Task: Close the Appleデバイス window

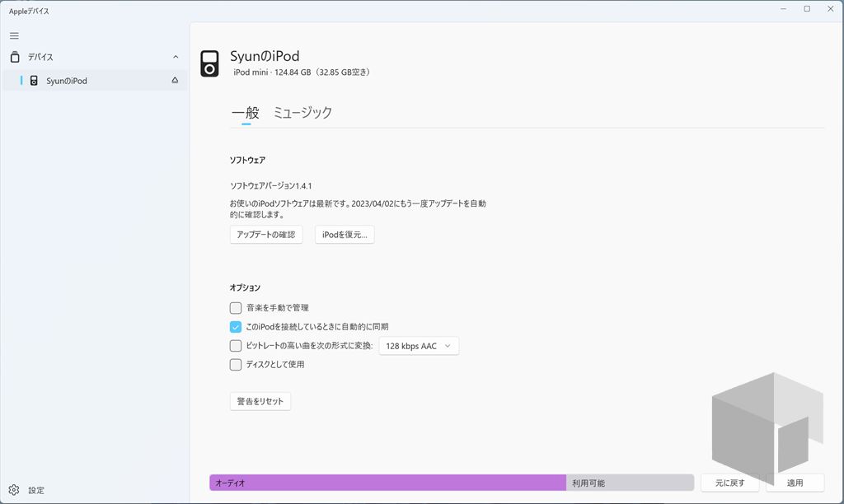Action: 831,8
